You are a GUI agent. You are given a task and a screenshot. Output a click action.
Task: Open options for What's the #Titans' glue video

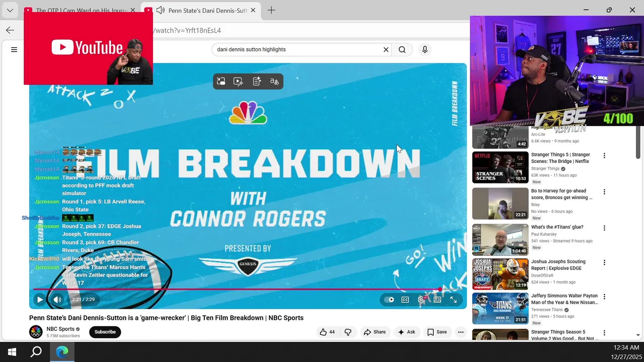coord(604,228)
